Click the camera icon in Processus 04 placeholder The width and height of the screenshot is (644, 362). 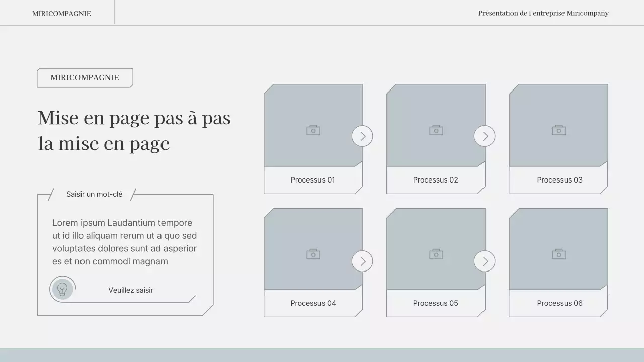(x=313, y=254)
